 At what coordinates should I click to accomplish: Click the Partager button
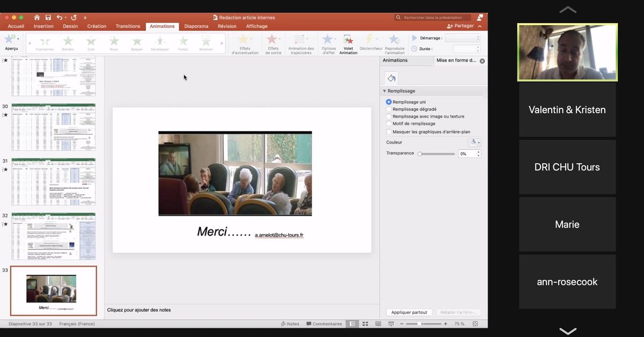(461, 26)
